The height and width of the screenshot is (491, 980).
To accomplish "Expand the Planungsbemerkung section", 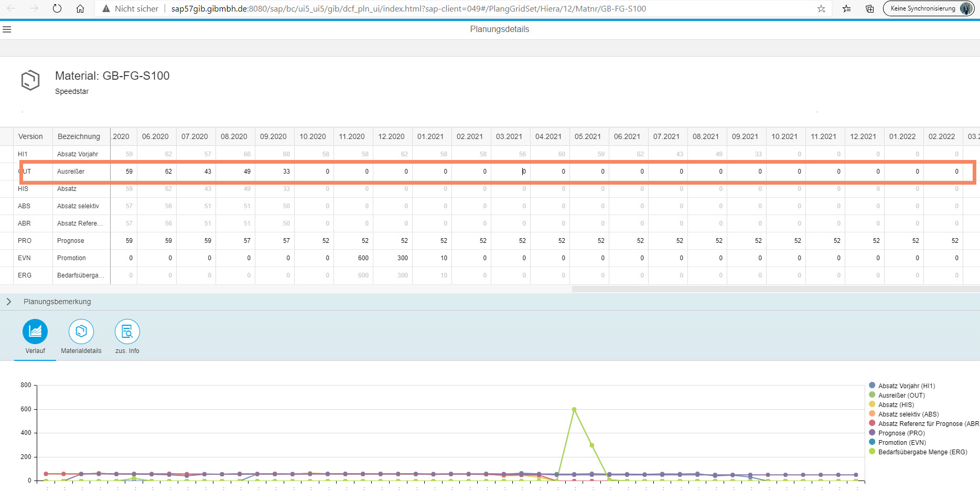I will (x=9, y=302).
